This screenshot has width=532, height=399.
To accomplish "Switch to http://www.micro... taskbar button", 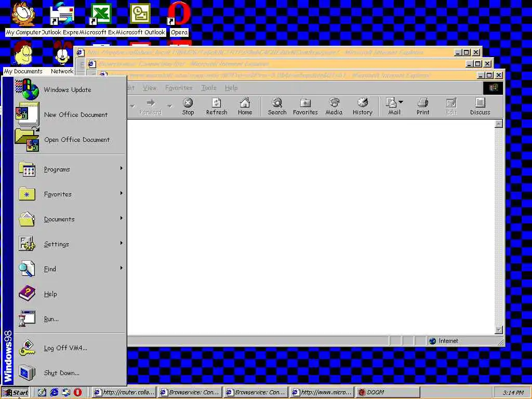I will coord(322,393).
